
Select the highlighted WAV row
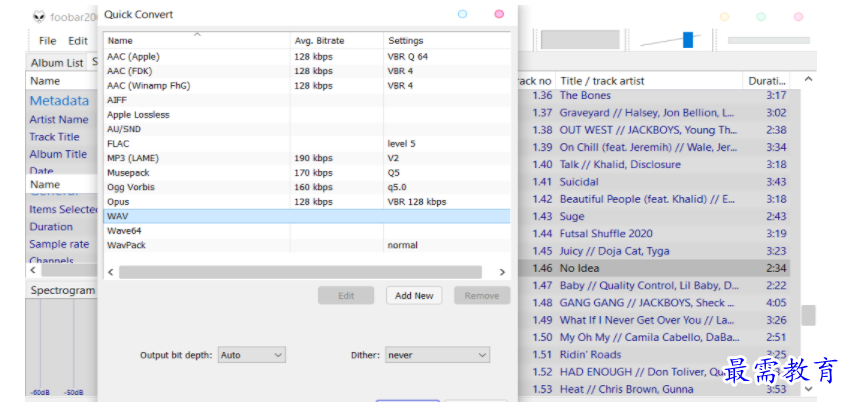[307, 216]
